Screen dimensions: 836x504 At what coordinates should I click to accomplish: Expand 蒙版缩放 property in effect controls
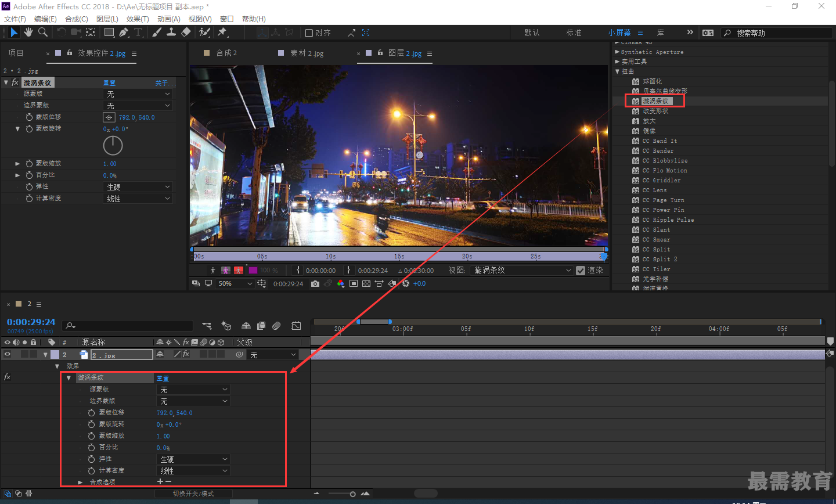tap(17, 164)
